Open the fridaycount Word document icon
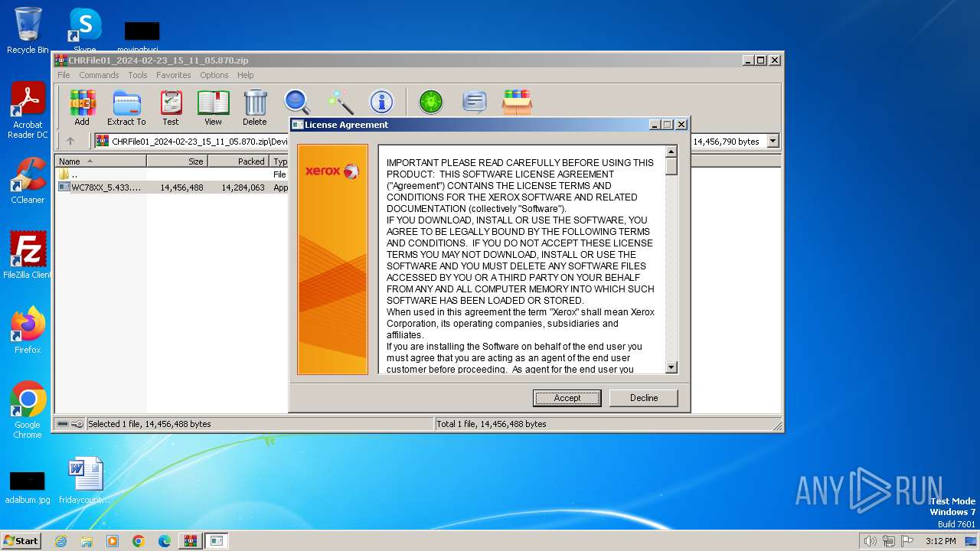The image size is (980, 551). [x=84, y=481]
